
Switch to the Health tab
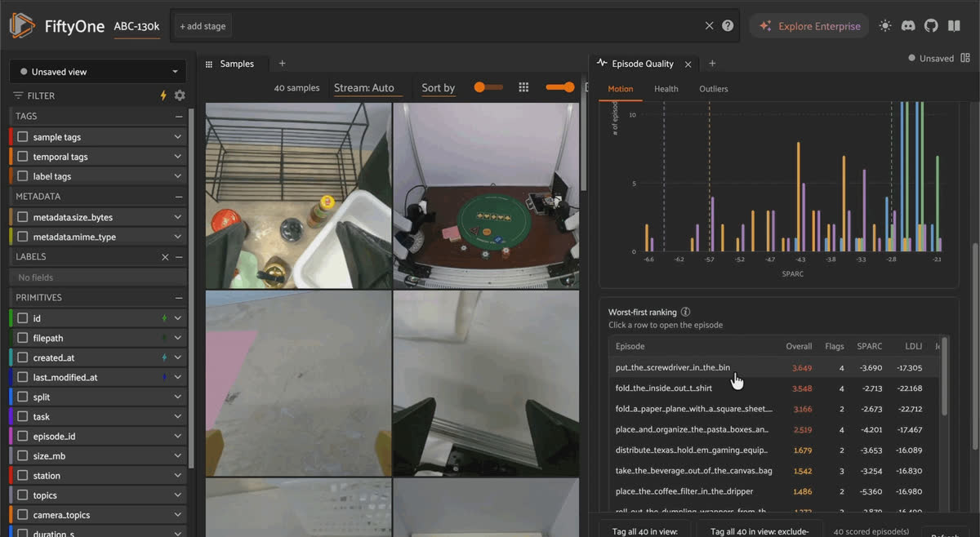666,89
